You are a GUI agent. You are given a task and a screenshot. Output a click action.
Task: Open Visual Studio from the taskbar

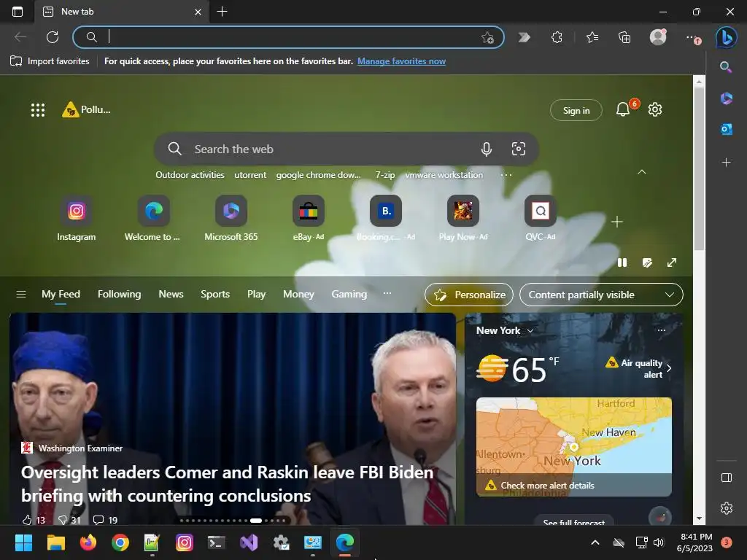(249, 542)
